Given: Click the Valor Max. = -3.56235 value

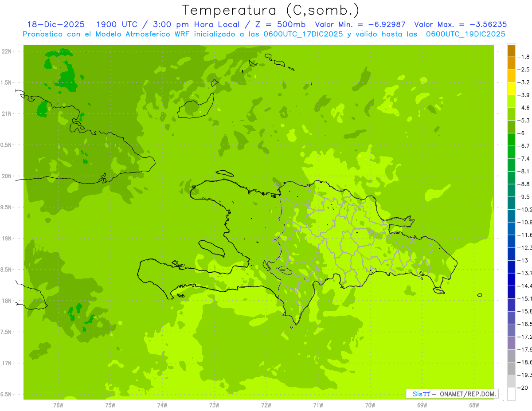Looking at the screenshot, I should tap(460, 24).
